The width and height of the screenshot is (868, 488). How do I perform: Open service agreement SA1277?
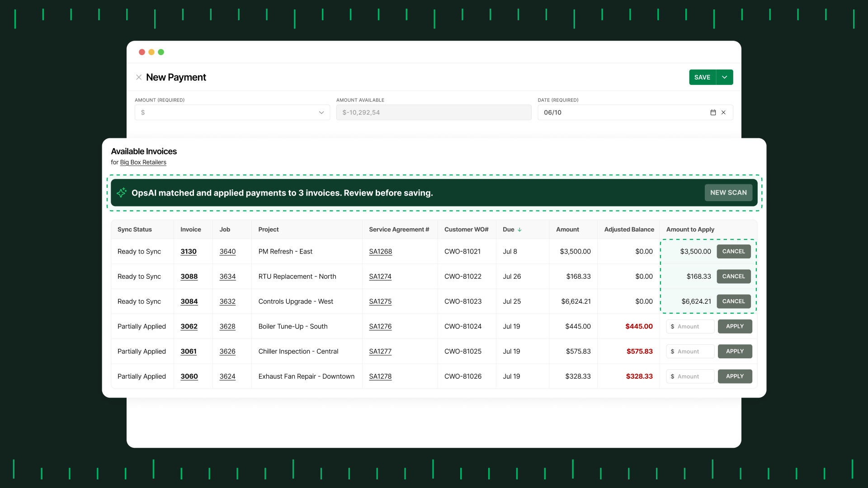380,351
